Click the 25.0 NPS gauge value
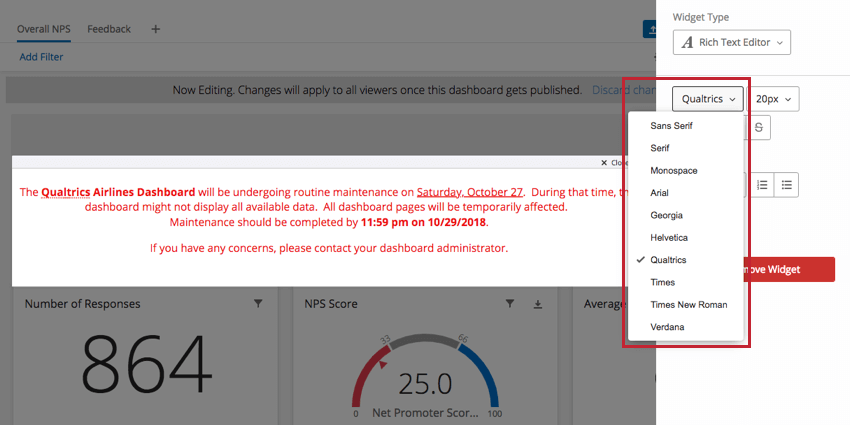The width and height of the screenshot is (850, 425). click(426, 384)
